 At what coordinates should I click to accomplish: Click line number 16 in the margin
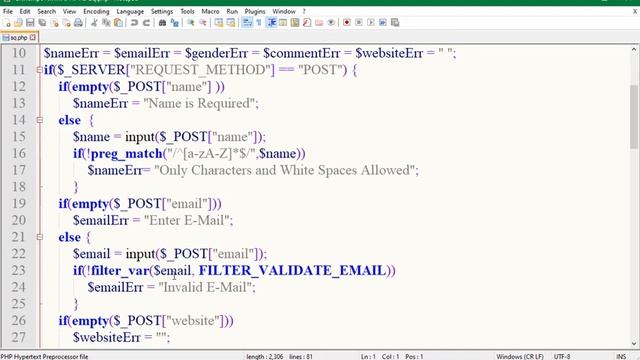tap(18, 153)
